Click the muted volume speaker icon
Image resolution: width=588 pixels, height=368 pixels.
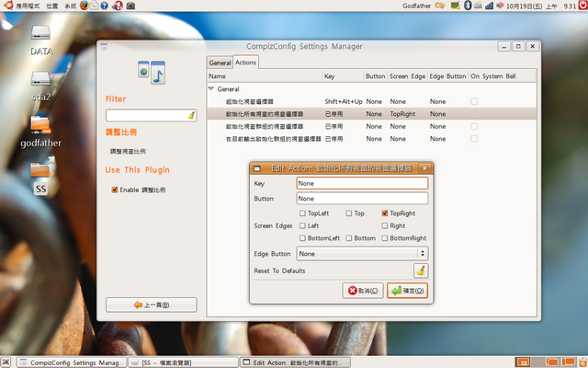point(500,6)
